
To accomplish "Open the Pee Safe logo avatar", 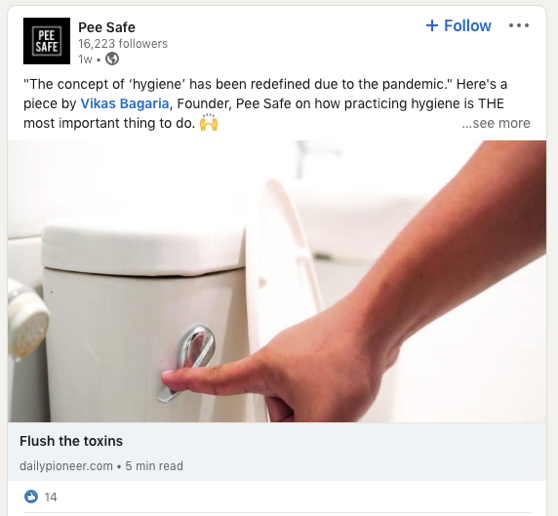I will 47,41.
